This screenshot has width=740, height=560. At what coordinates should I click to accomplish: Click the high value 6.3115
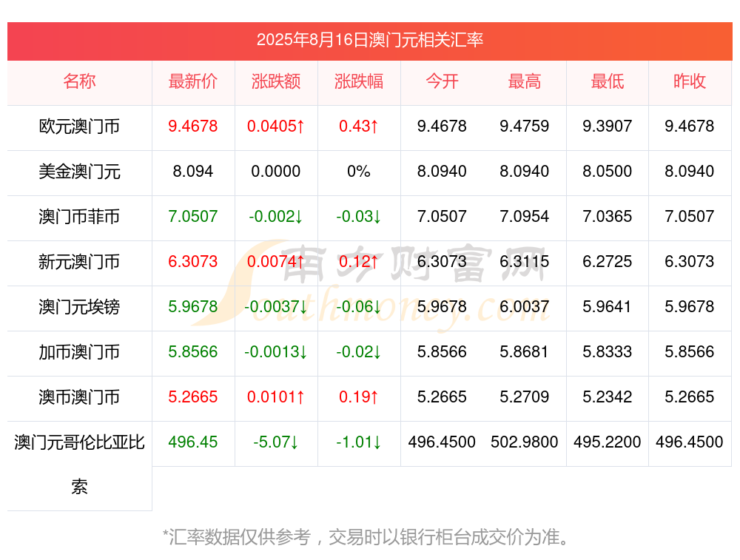525,261
